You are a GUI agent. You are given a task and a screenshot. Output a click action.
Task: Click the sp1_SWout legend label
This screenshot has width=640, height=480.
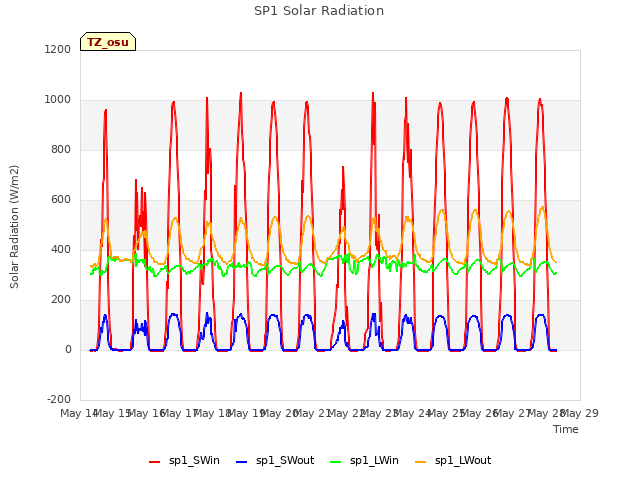pyautogui.click(x=285, y=460)
